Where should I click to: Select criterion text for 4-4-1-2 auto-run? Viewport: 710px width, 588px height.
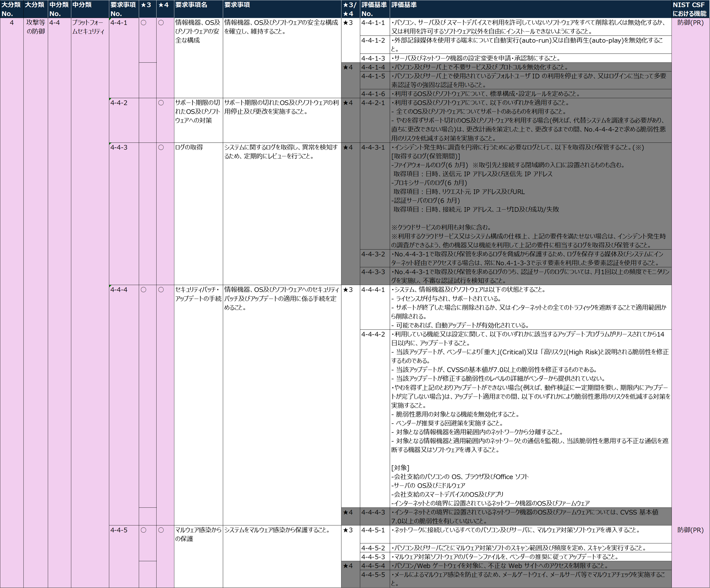[x=530, y=45]
